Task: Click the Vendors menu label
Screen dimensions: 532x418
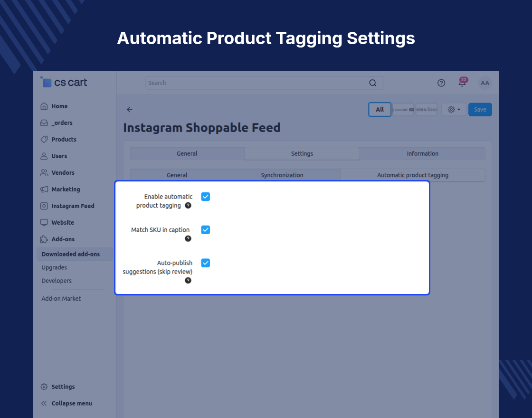Action: pos(63,173)
